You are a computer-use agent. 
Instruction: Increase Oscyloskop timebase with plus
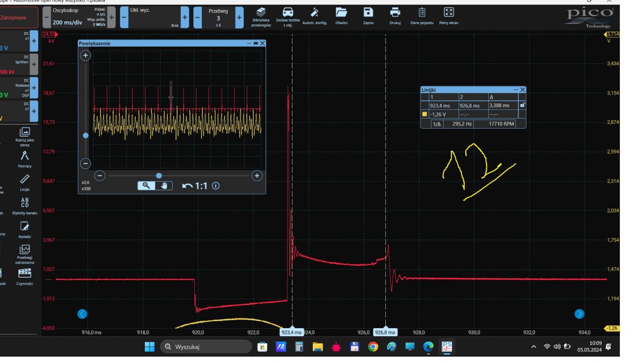pos(112,17)
